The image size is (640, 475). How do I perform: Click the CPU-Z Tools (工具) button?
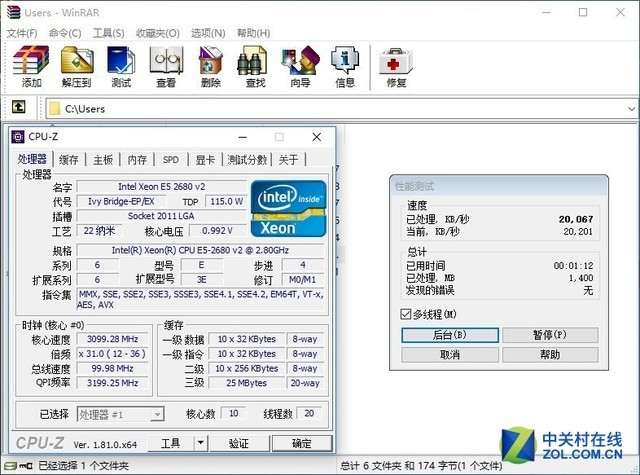coord(171,443)
